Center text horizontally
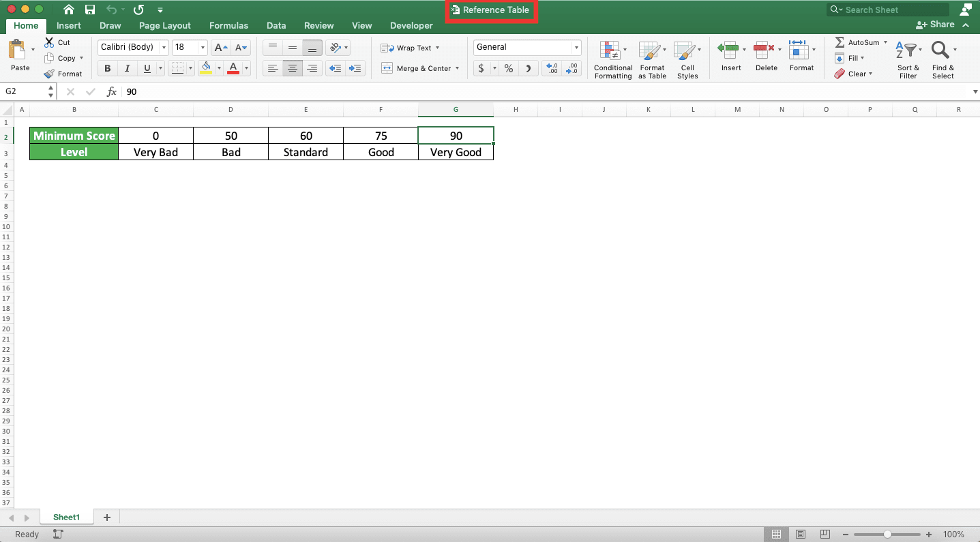The width and height of the screenshot is (980, 542). [293, 68]
